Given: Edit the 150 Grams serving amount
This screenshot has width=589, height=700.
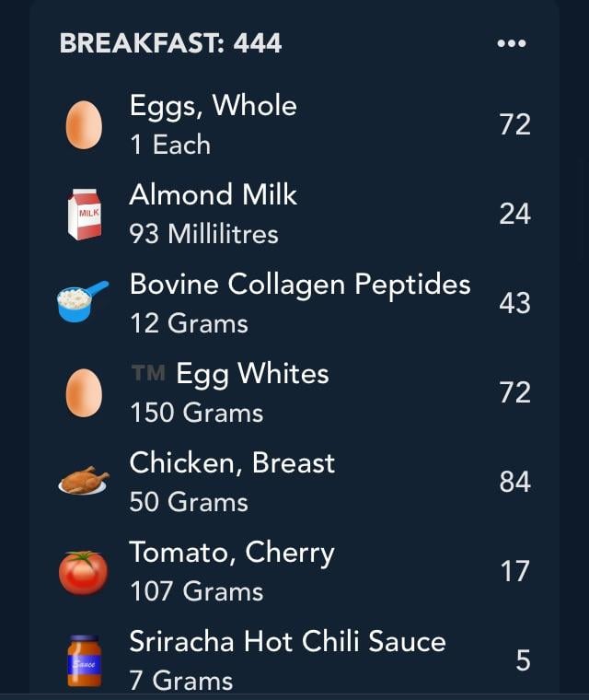Looking at the screenshot, I should (x=197, y=413).
